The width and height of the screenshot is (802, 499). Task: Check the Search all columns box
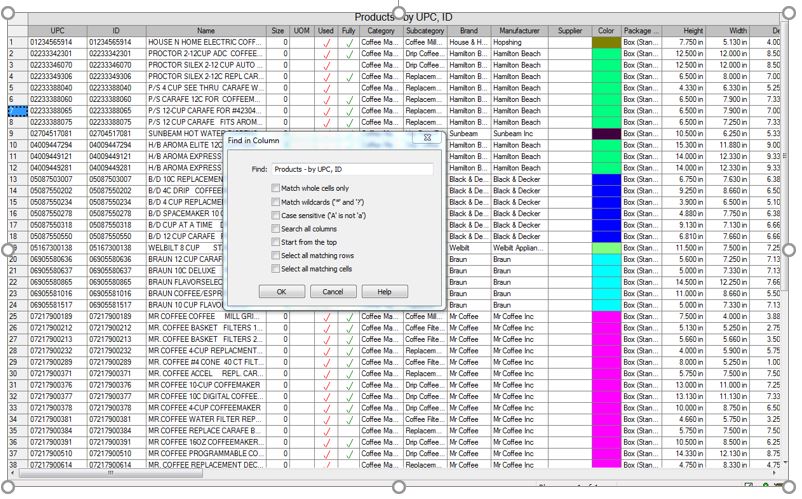(x=276, y=229)
